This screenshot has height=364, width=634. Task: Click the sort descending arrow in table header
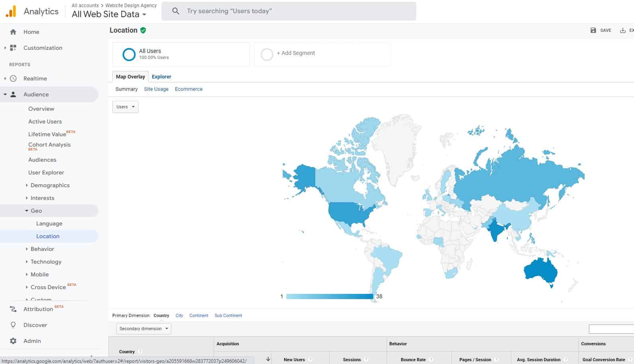point(268,359)
